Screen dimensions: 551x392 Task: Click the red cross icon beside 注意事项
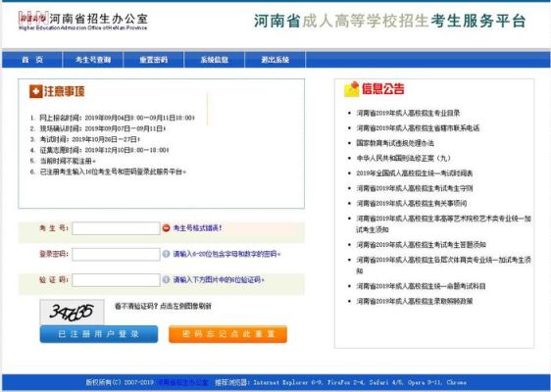click(x=36, y=91)
